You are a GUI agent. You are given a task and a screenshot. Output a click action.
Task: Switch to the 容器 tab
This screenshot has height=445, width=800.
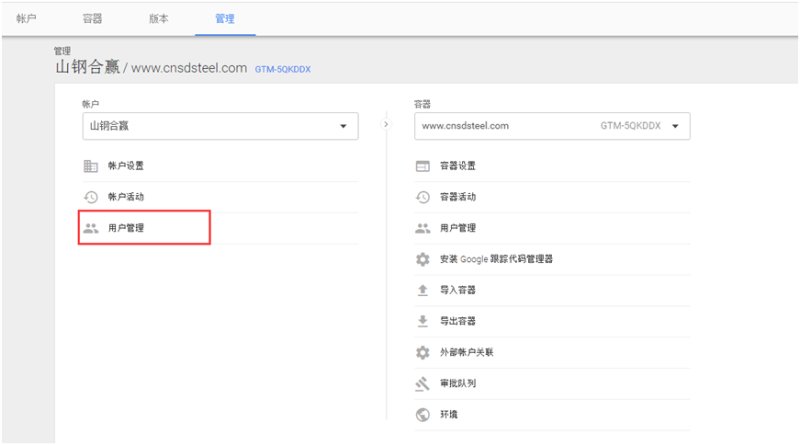[91, 19]
